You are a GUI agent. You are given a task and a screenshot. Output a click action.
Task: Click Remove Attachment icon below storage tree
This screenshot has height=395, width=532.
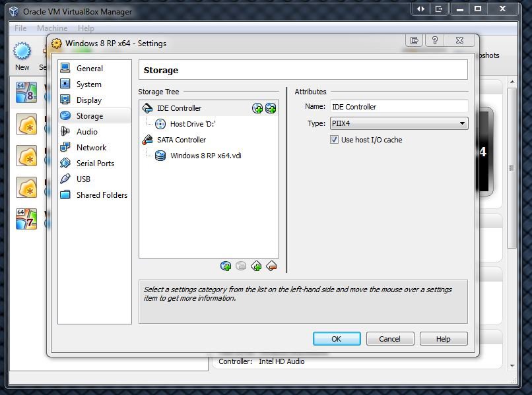(241, 266)
